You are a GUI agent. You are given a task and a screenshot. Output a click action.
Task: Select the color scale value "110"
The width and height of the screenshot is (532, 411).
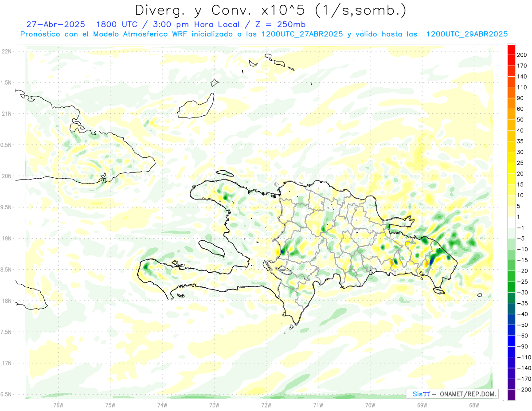(522, 87)
